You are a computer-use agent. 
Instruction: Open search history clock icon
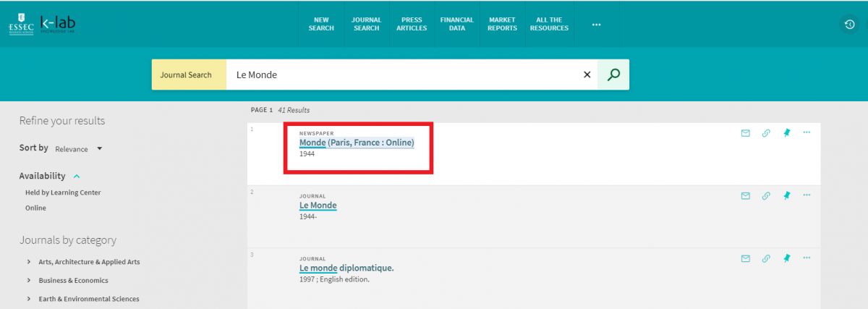[x=850, y=25]
